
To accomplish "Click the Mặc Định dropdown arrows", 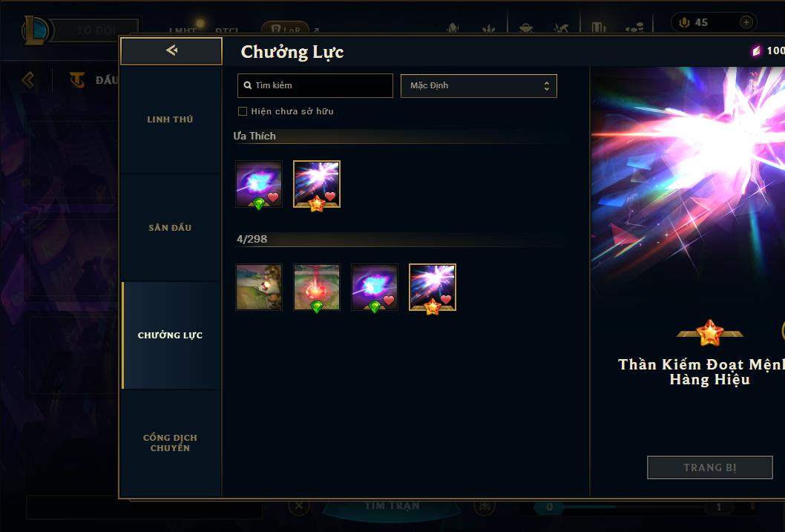I will [547, 86].
